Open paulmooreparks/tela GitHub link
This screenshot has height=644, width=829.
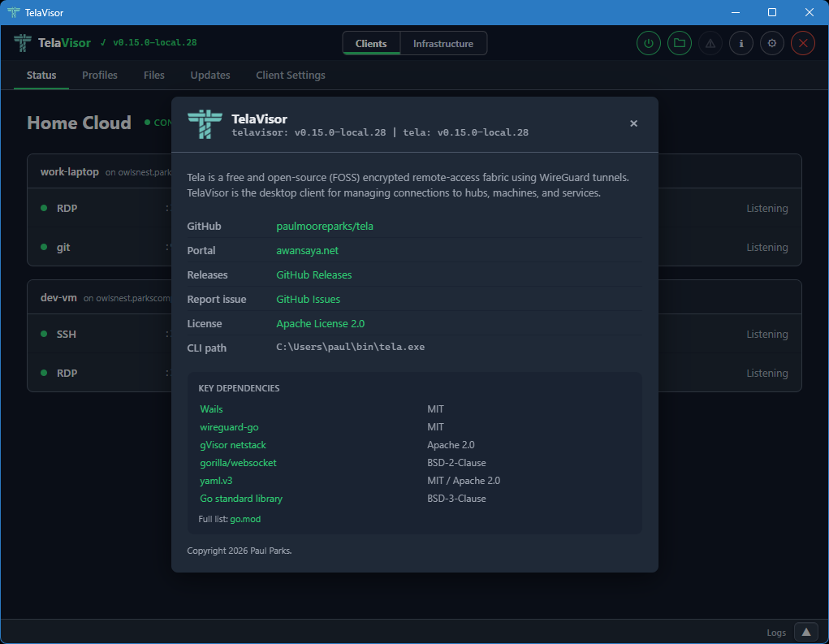click(x=325, y=227)
